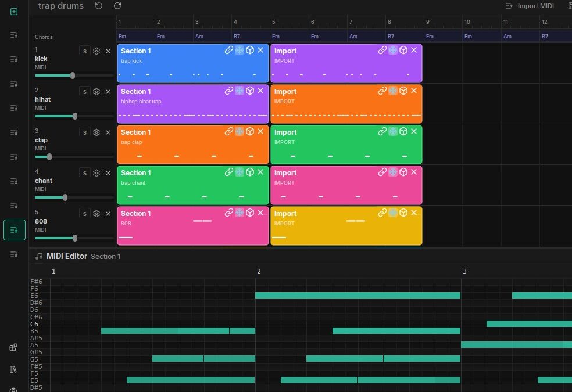This screenshot has width=572, height=392.
Task: Open the link icon on trap kick clip
Action: [x=228, y=50]
